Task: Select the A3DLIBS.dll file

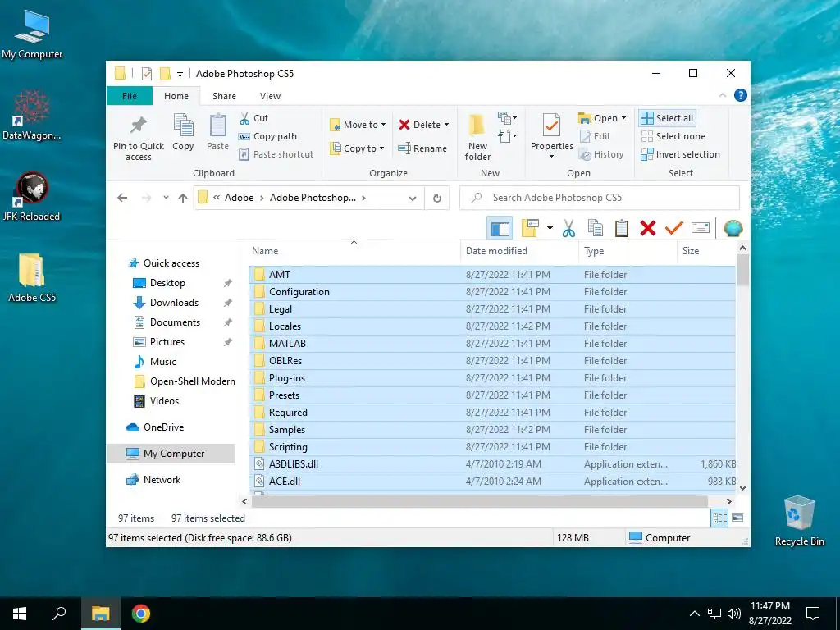Action: pos(492,464)
